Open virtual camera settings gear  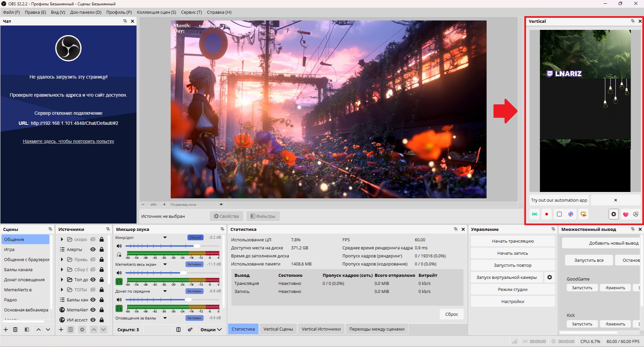point(549,277)
